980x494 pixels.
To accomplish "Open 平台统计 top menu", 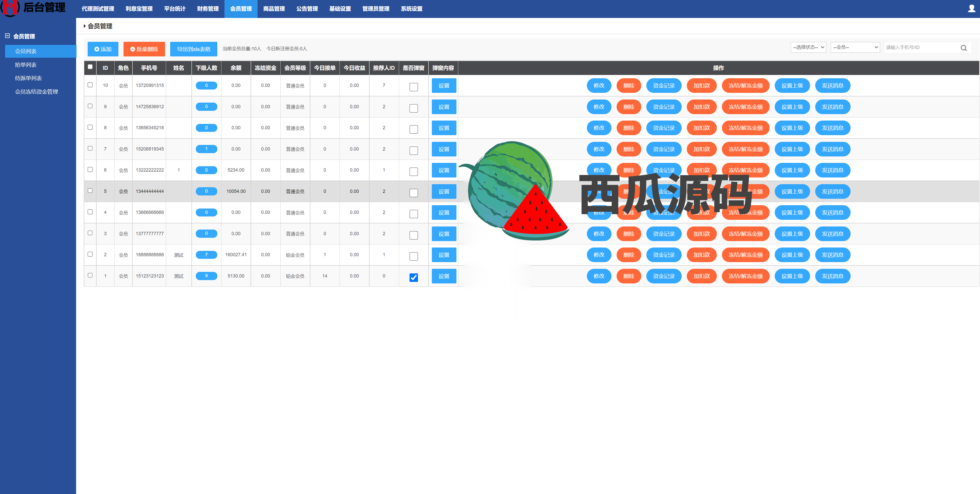I will (175, 9).
